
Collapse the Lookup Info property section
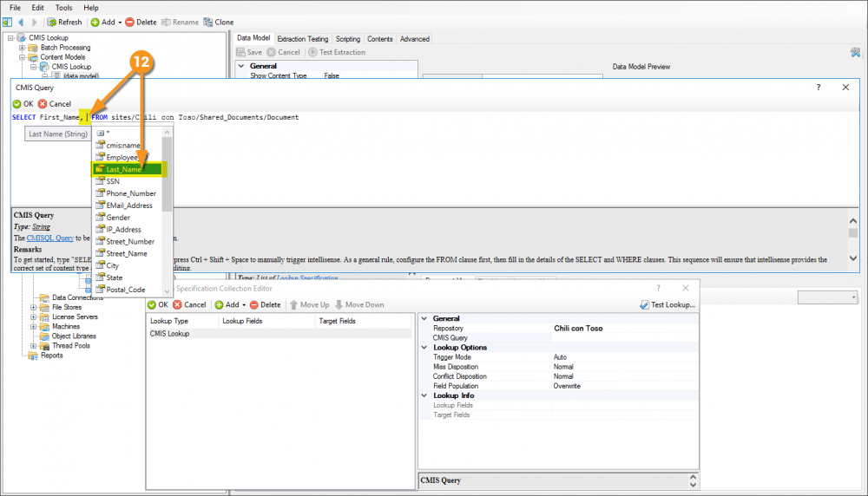click(x=424, y=396)
